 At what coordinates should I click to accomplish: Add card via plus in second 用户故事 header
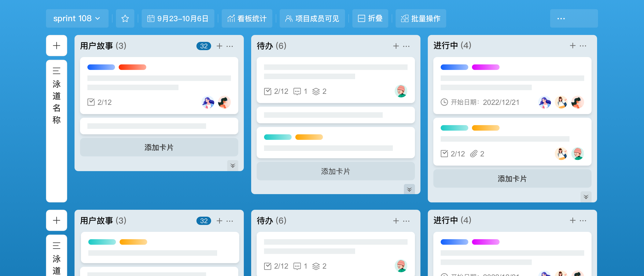coord(219,221)
